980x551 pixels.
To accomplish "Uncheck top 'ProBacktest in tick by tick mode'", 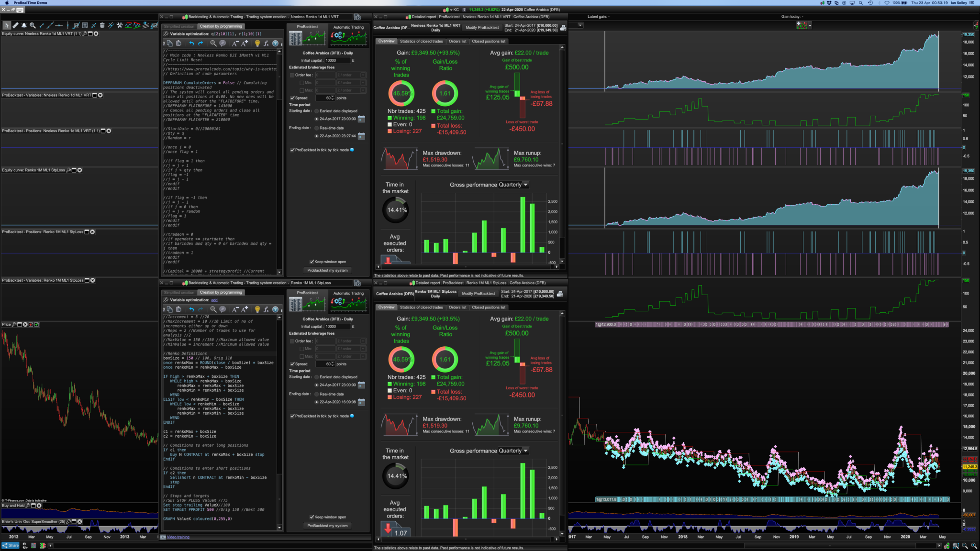I will click(292, 150).
